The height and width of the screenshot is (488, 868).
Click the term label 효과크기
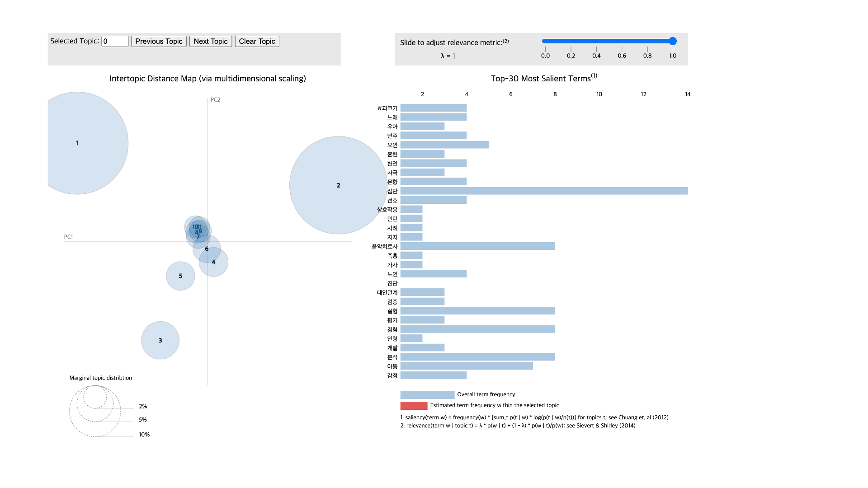[387, 108]
